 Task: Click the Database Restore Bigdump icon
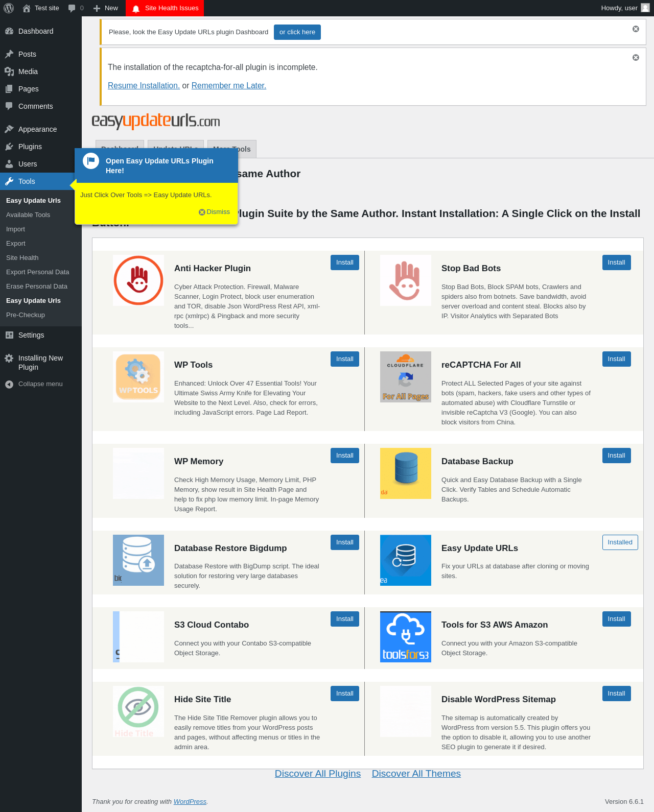[138, 560]
